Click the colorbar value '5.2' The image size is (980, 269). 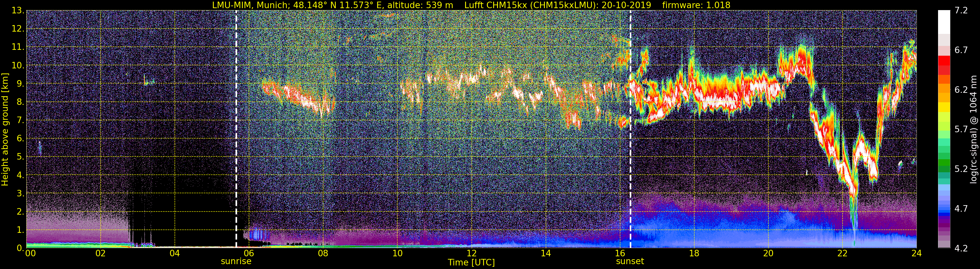click(961, 169)
